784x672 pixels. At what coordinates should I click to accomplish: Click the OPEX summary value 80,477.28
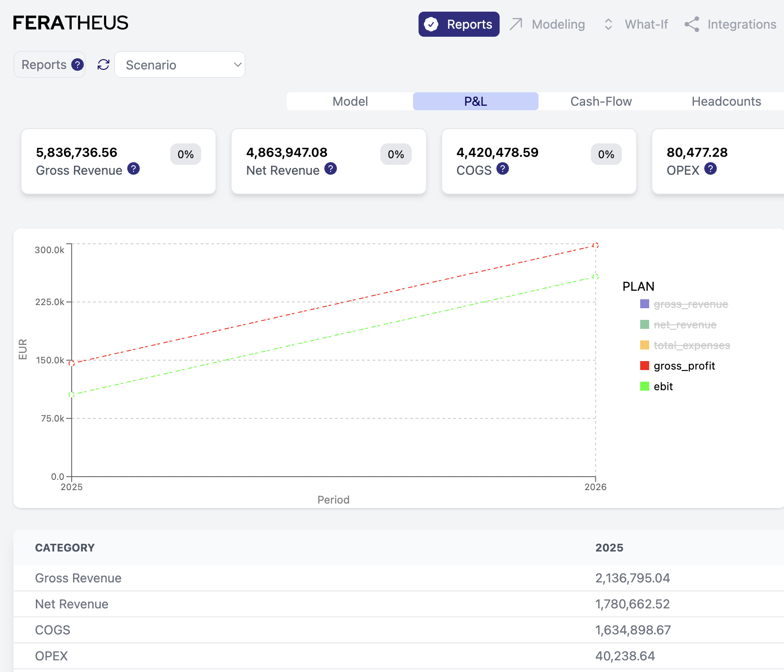[x=697, y=152]
